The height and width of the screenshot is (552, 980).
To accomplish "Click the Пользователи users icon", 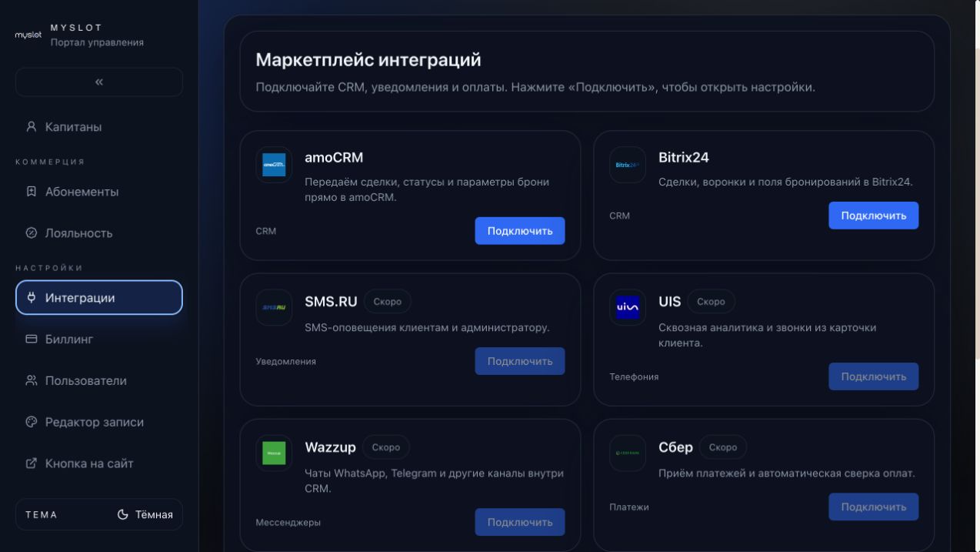I will tap(32, 381).
